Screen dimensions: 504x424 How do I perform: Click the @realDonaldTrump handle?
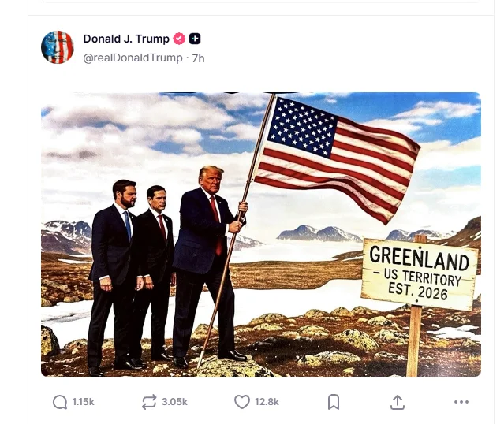[133, 58]
